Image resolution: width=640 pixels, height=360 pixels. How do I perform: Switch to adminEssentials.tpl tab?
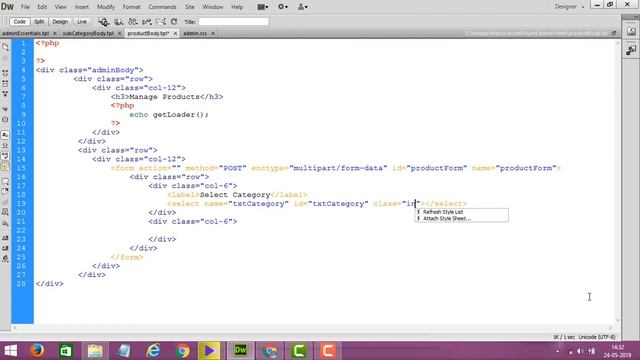[25, 33]
